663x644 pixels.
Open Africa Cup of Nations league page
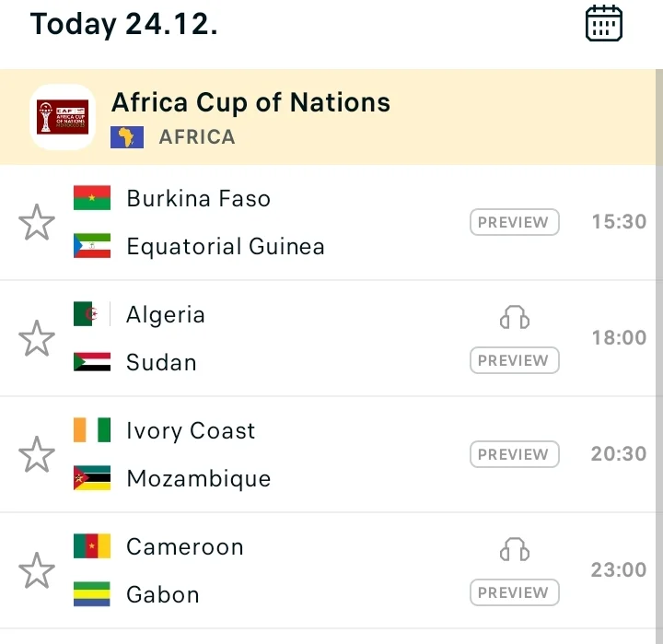[x=250, y=102]
